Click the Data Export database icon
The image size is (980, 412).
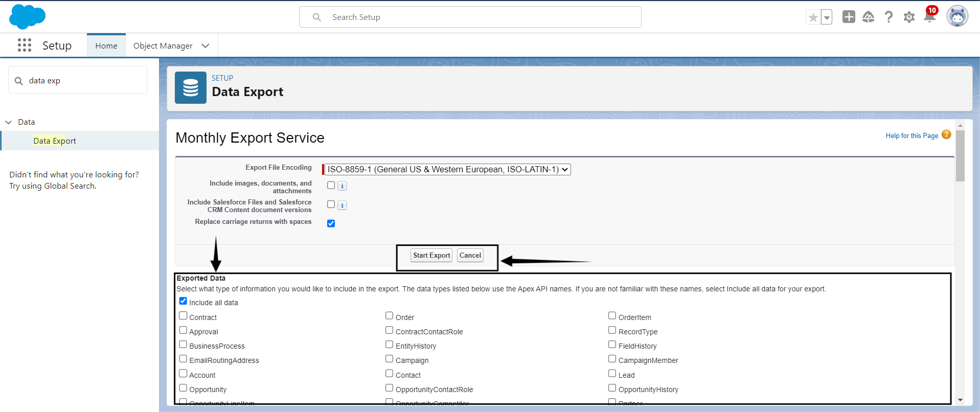pos(191,88)
